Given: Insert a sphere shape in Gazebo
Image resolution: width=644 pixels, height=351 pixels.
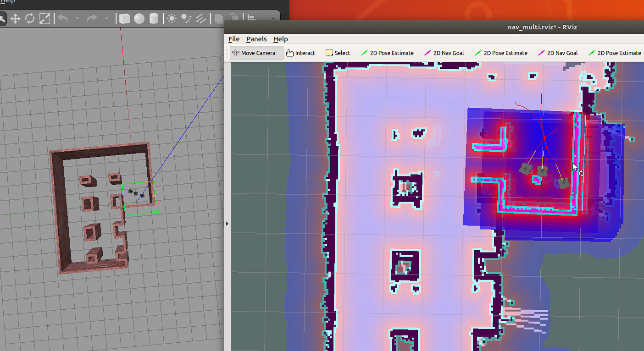Looking at the screenshot, I should tap(139, 19).
